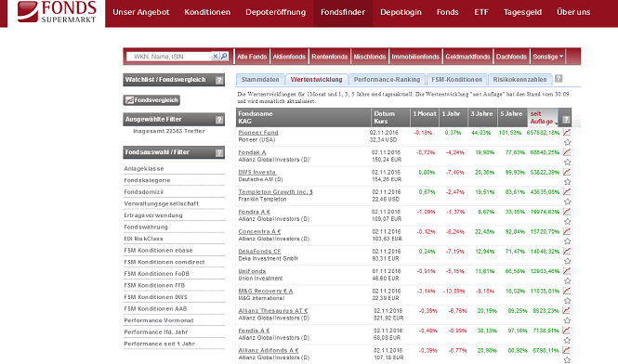Star the UniFonds fund
The image size is (618, 364).
pyautogui.click(x=567, y=280)
